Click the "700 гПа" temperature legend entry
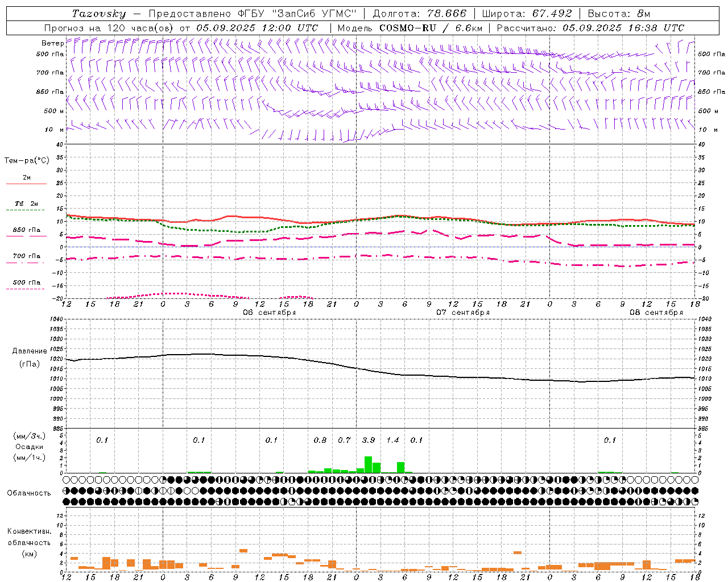Image resolution: width=728 pixels, height=582 pixels. pos(27,256)
